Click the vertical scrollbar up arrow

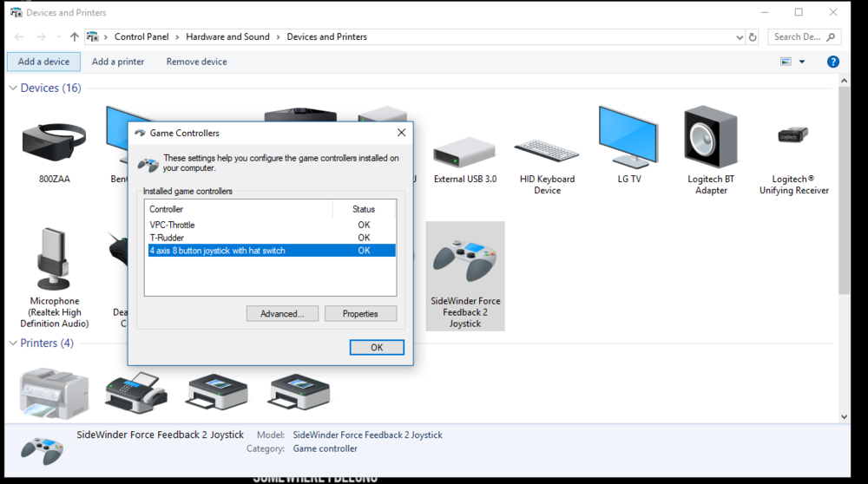844,81
